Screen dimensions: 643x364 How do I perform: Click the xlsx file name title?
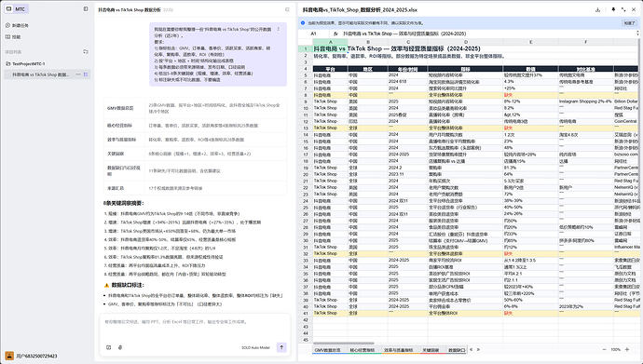tap(360, 9)
